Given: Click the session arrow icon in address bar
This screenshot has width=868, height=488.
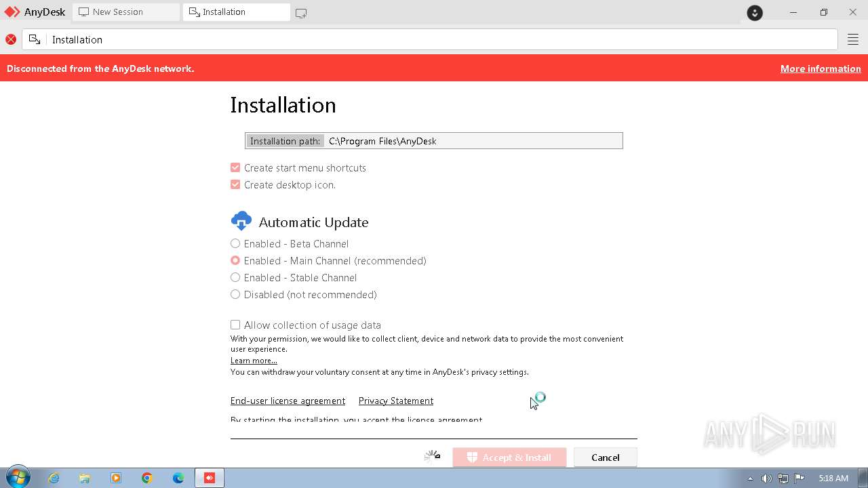Looking at the screenshot, I should 35,39.
